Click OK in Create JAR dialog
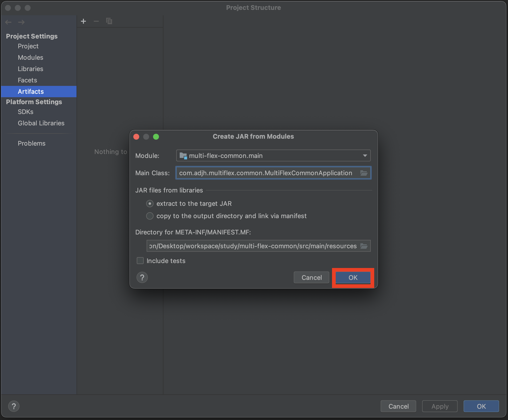Viewport: 508px width, 420px height. click(353, 278)
